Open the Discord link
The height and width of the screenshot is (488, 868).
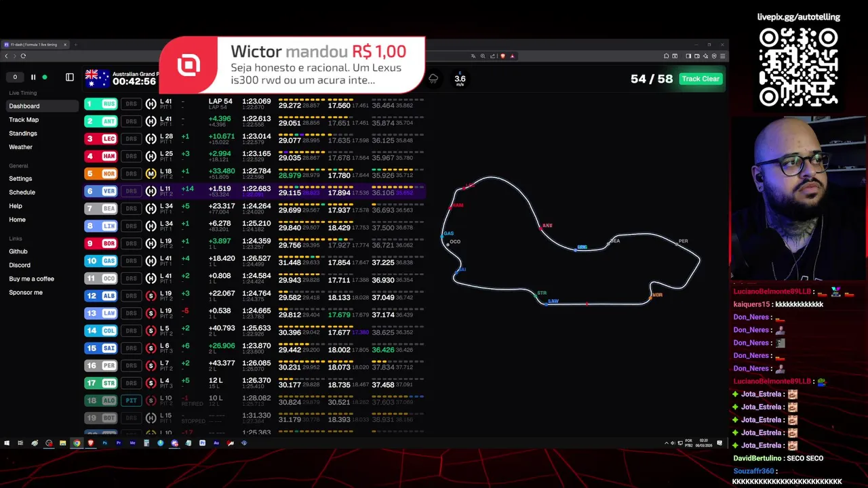[20, 265]
